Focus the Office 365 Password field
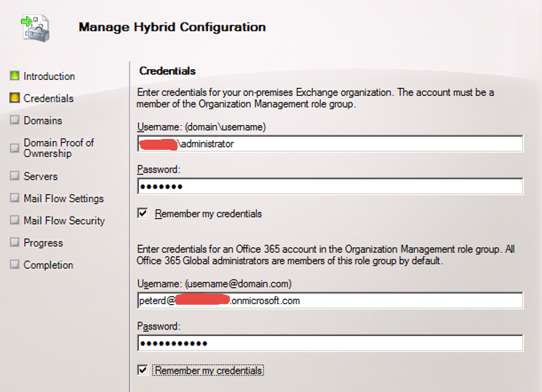This screenshot has width=542, height=392. pos(330,343)
